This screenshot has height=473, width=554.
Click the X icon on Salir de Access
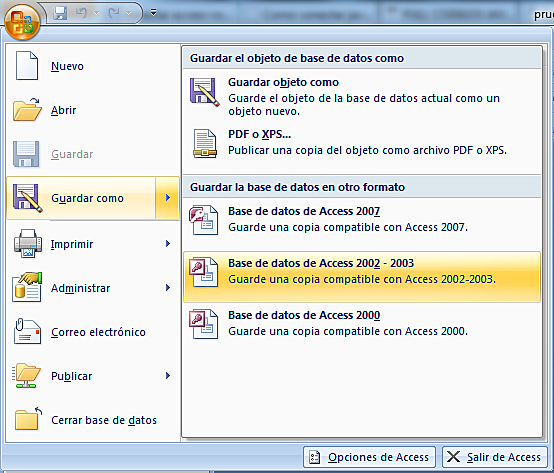pos(453,457)
